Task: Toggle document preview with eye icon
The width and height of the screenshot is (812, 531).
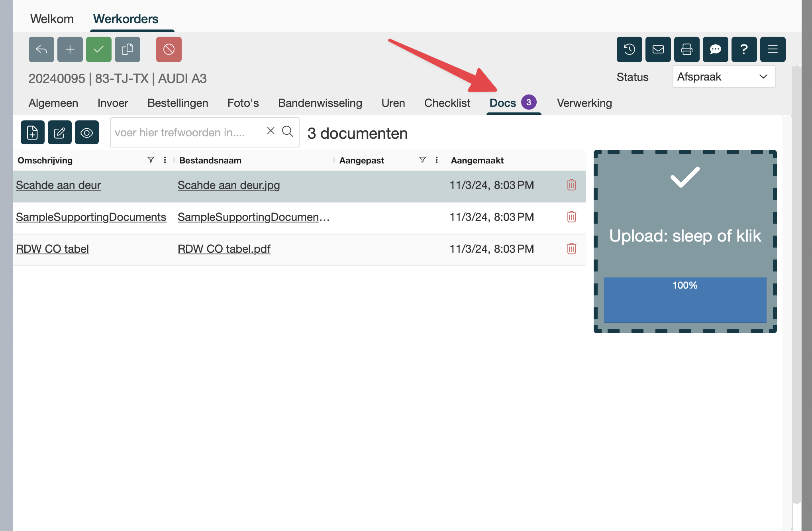Action: 87,132
